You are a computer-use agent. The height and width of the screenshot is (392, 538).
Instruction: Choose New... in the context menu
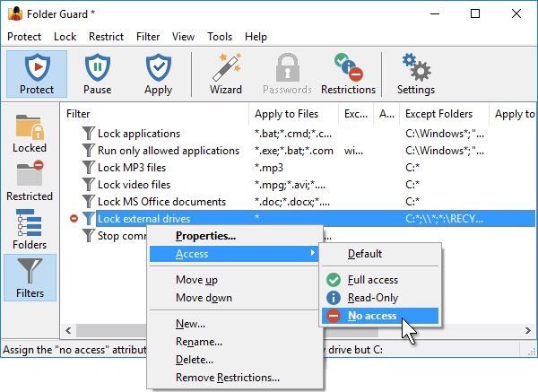pyautogui.click(x=235, y=324)
